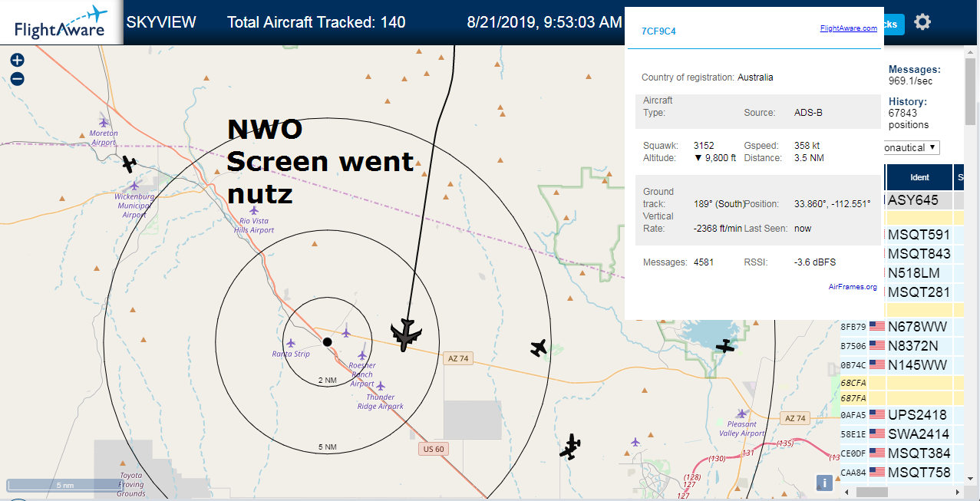Screen dimensions: 980x501
Task: Open the FlightAware.com link in popup
Action: click(x=848, y=28)
